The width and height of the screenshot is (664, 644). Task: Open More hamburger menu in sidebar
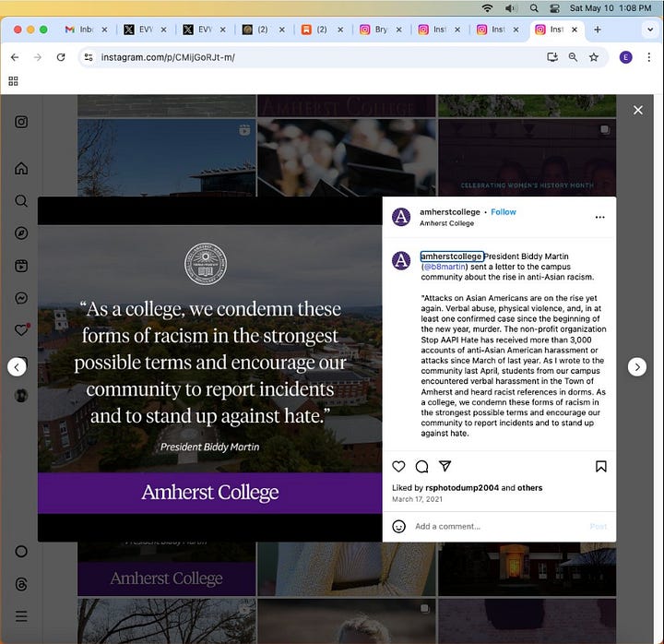point(21,616)
